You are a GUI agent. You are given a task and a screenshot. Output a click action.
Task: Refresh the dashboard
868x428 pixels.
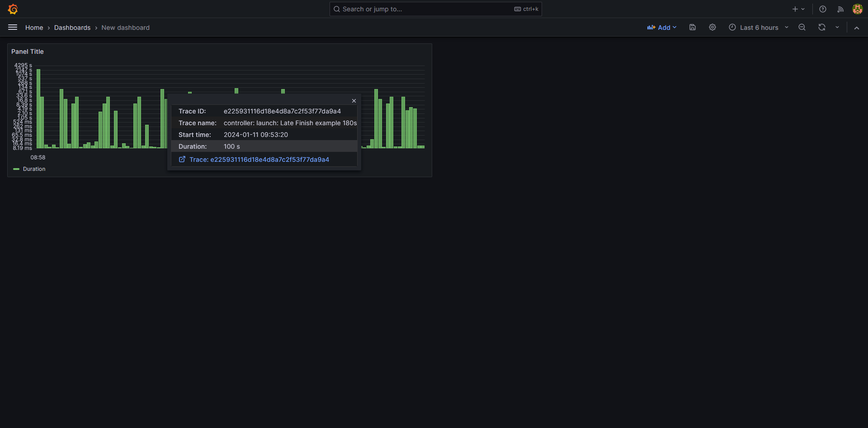pyautogui.click(x=821, y=28)
